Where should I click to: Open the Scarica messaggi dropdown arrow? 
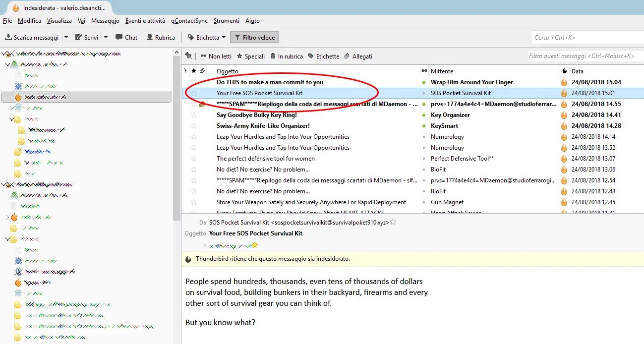66,37
